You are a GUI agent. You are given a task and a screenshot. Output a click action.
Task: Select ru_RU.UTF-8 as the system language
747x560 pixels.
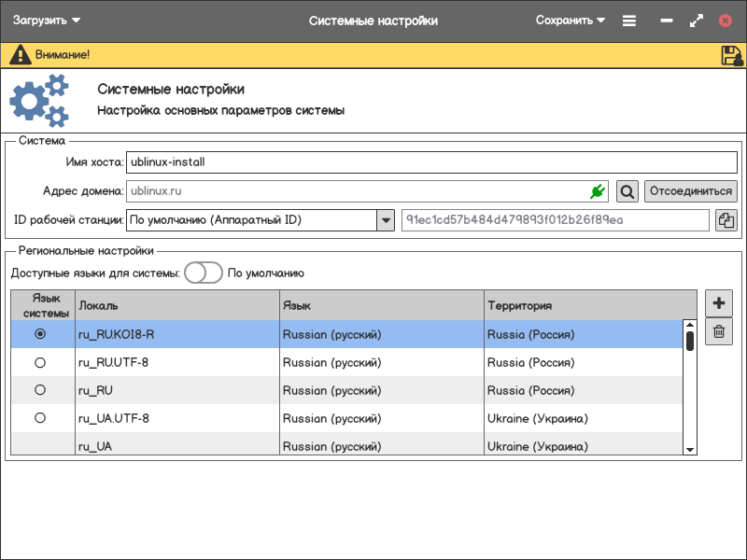39,362
